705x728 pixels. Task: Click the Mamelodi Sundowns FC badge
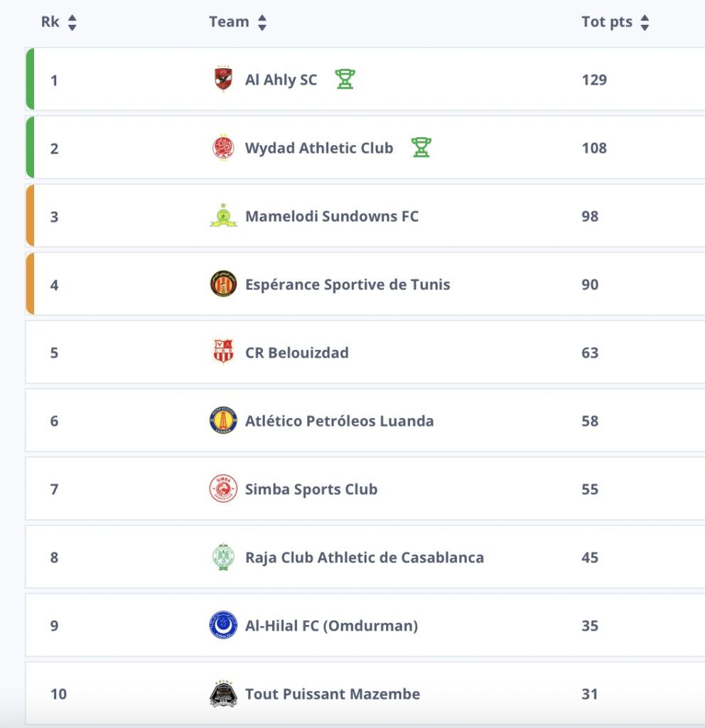click(223, 216)
